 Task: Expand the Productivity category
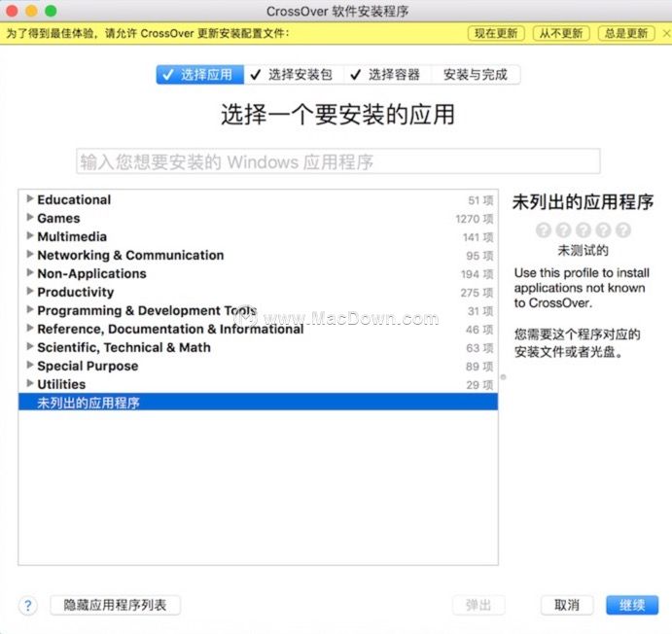pyautogui.click(x=29, y=291)
